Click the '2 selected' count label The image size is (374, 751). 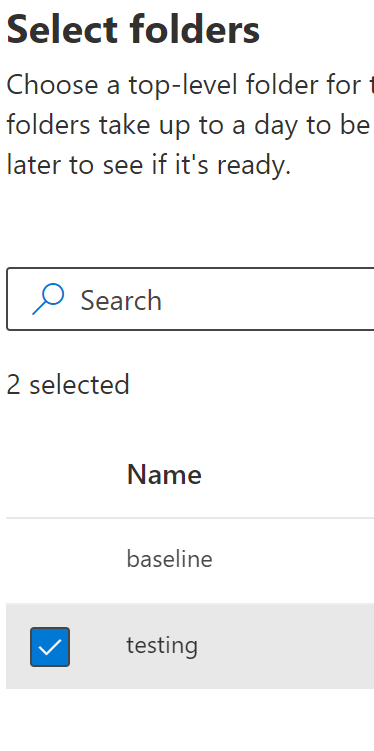pyautogui.click(x=68, y=385)
